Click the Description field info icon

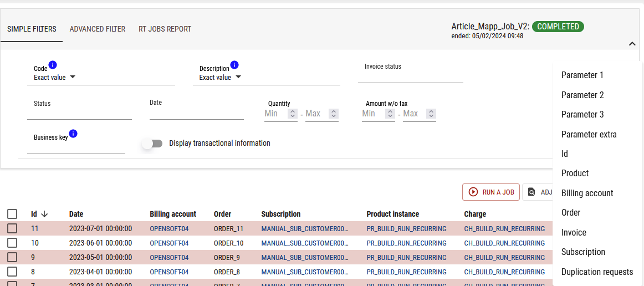[x=234, y=65]
